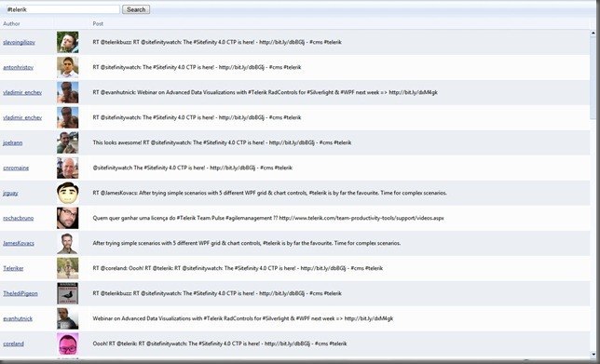This screenshot has width=600, height=364.
Task: Click the scrollbar up arrow
Action: pyautogui.click(x=593, y=34)
